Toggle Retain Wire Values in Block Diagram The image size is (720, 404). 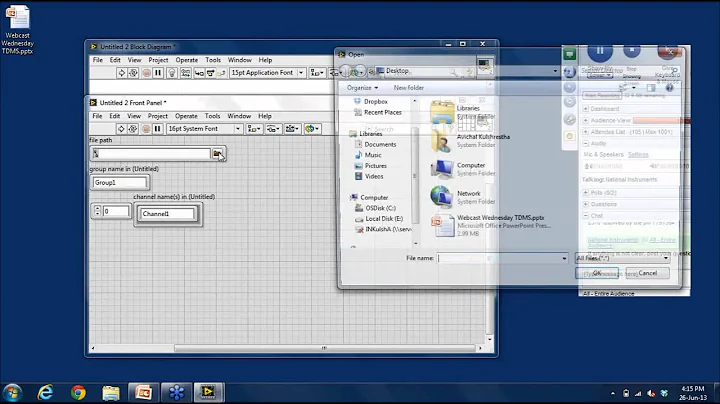coord(186,73)
